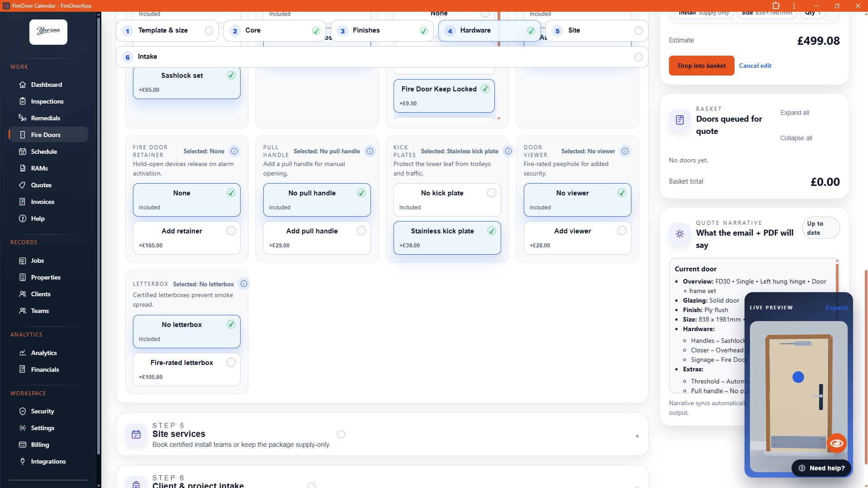Click the eye icon on the door preview

pos(836,443)
